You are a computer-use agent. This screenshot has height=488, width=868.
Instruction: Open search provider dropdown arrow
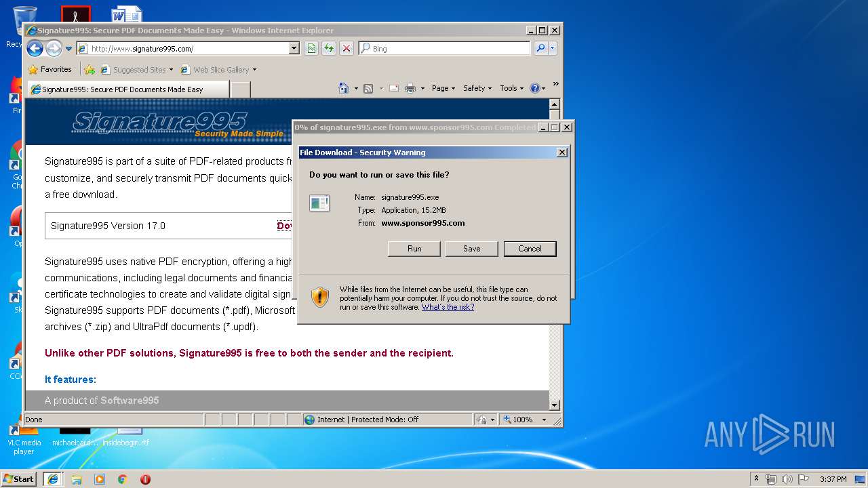(x=552, y=48)
